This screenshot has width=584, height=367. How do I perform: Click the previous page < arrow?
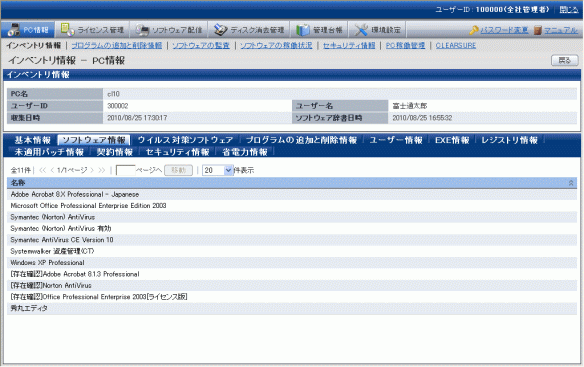tap(52, 170)
